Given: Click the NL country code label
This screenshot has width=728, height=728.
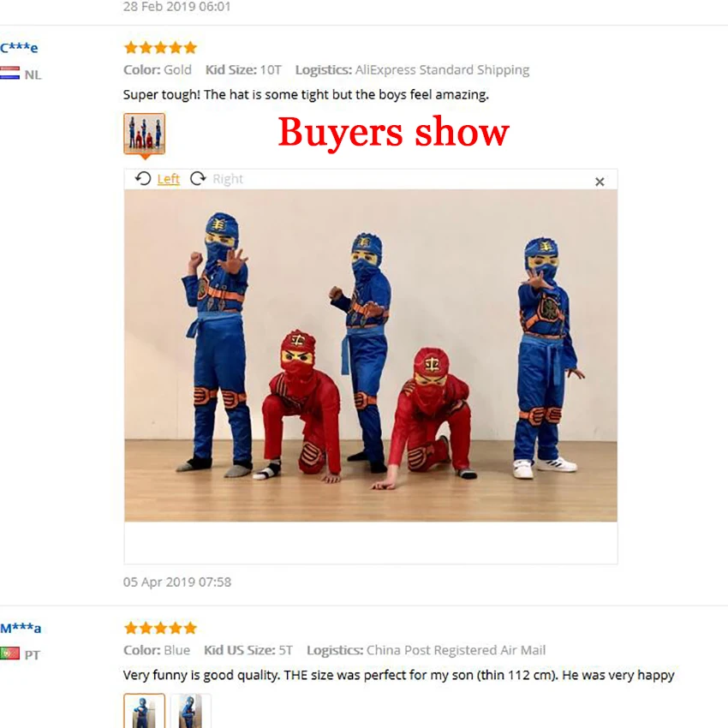Looking at the screenshot, I should (33, 75).
